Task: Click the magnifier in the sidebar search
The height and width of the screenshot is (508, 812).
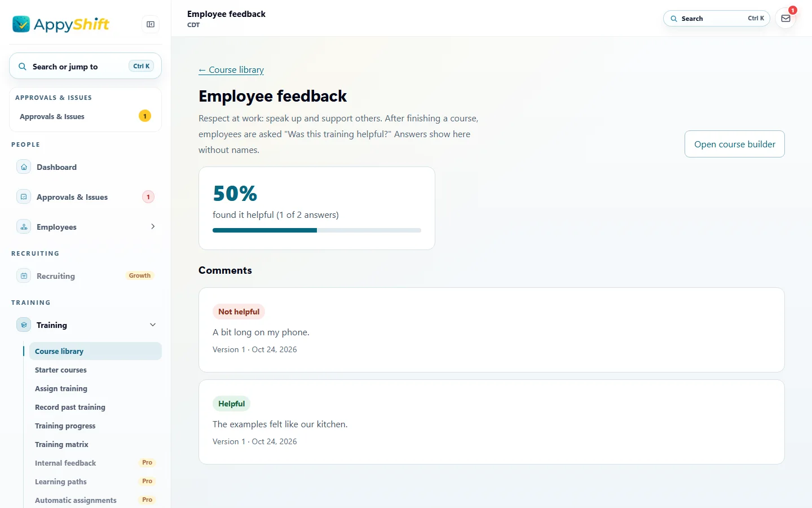Action: 23,67
